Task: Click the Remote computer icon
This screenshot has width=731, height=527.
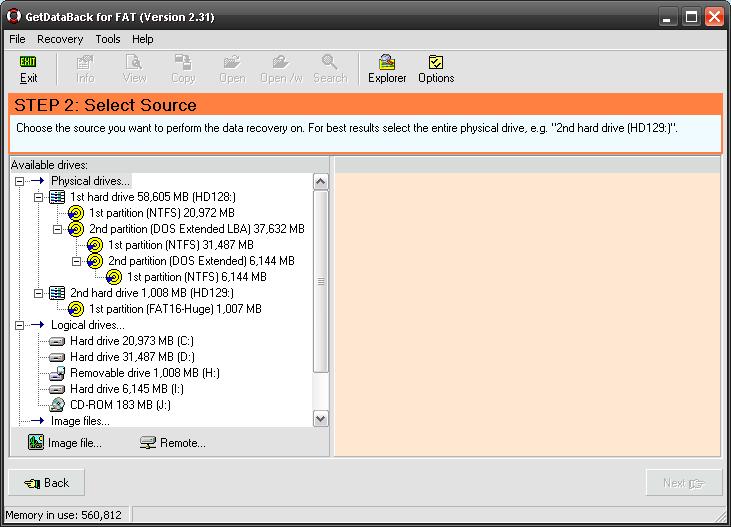Action: click(x=148, y=443)
